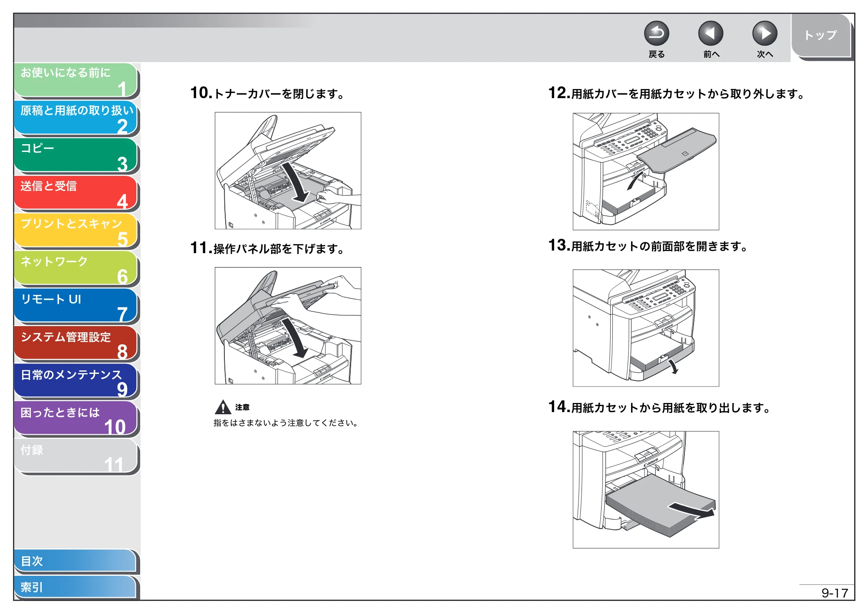The height and width of the screenshot is (614, 868).
Task: Click step text 用紙カセットの前面部を開きます
Action: 660,246
